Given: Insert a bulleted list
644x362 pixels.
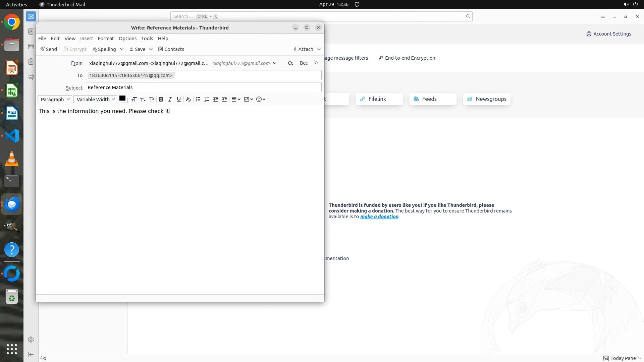Looking at the screenshot, I should pyautogui.click(x=198, y=99).
